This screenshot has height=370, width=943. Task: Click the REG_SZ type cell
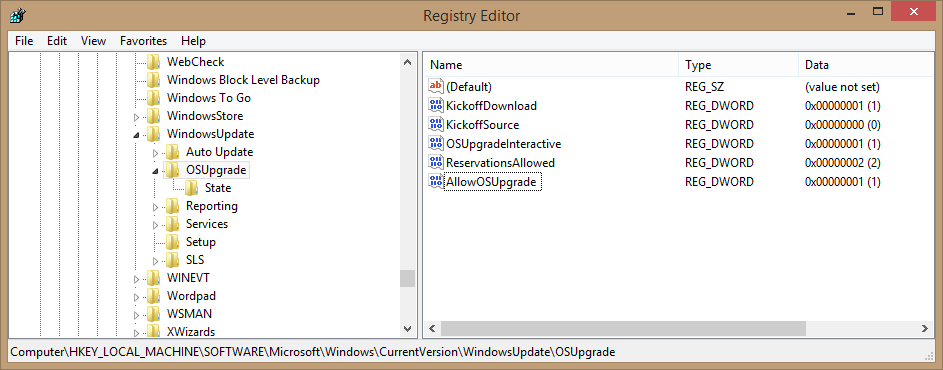(x=704, y=87)
